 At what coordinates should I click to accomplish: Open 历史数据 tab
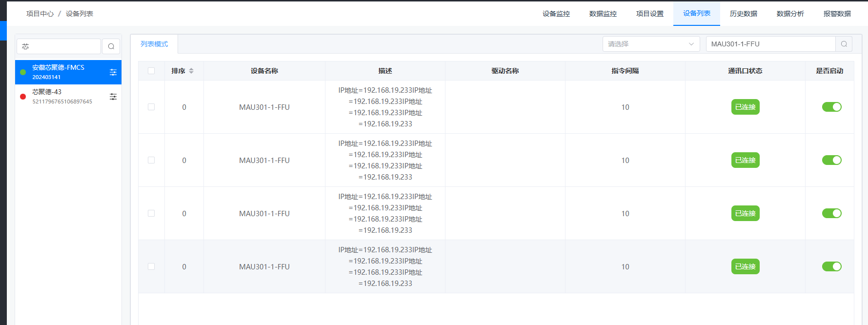coord(744,14)
